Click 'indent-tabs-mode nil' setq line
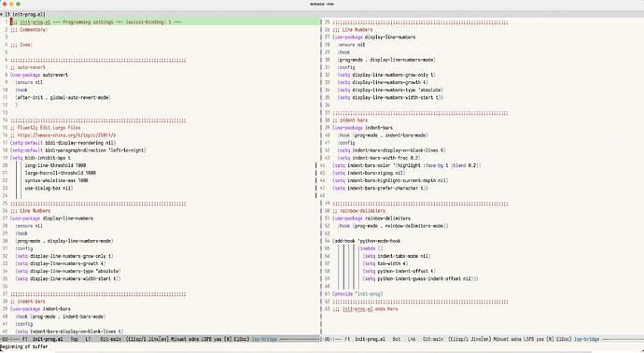The width and height of the screenshot is (644, 353). 397,256
